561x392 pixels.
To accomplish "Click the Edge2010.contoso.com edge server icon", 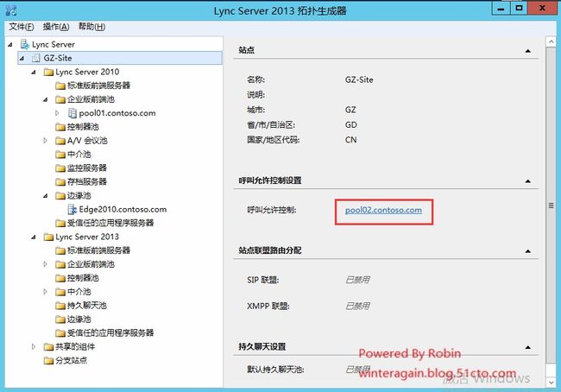I will tap(72, 210).
